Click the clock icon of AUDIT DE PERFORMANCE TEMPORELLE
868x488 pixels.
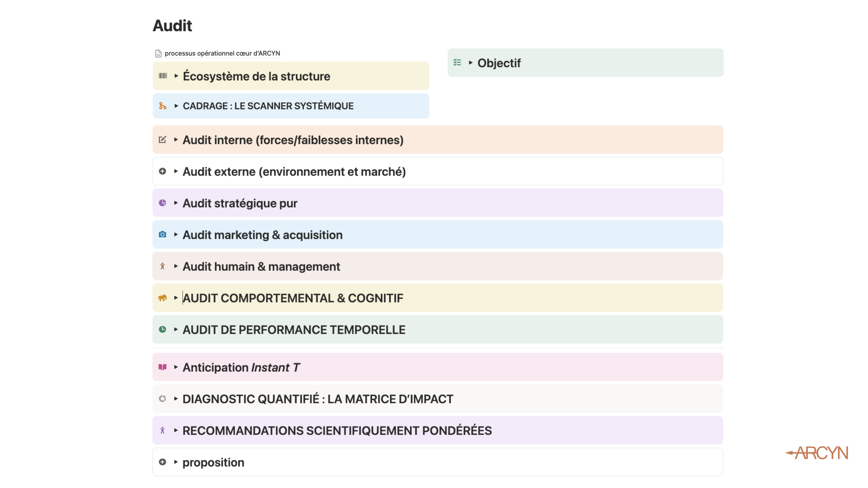click(163, 329)
